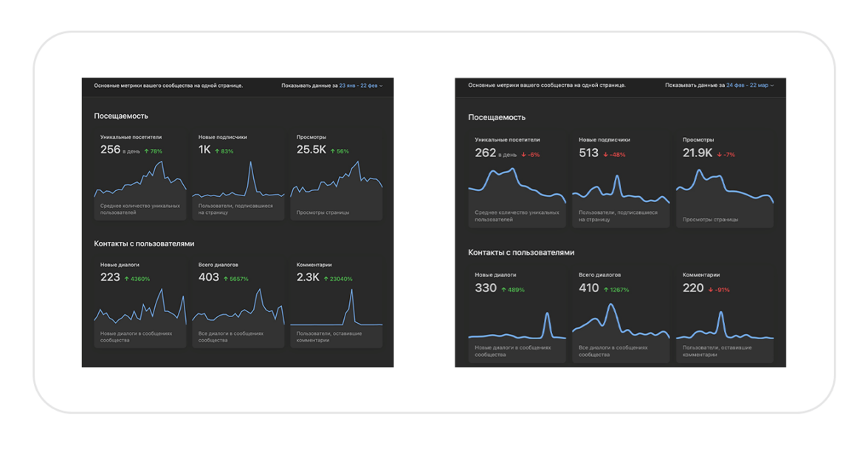Click the red down arrow beside −91%
868x455 pixels.
[711, 290]
